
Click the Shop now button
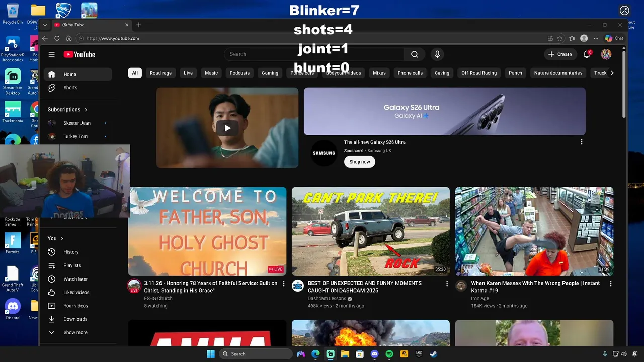pyautogui.click(x=360, y=162)
